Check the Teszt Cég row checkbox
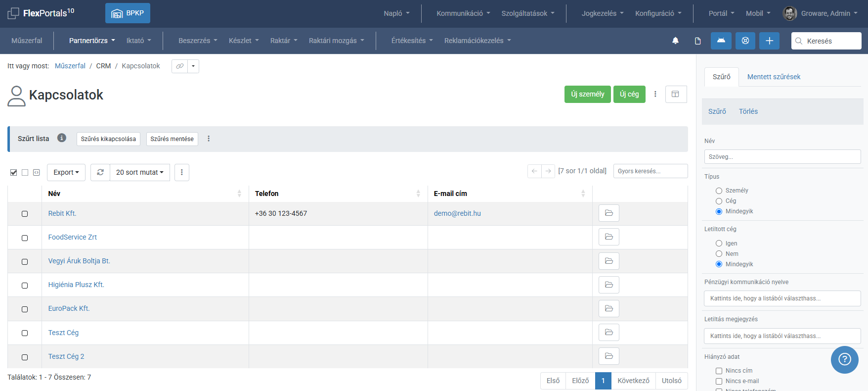The image size is (868, 391). (x=25, y=333)
